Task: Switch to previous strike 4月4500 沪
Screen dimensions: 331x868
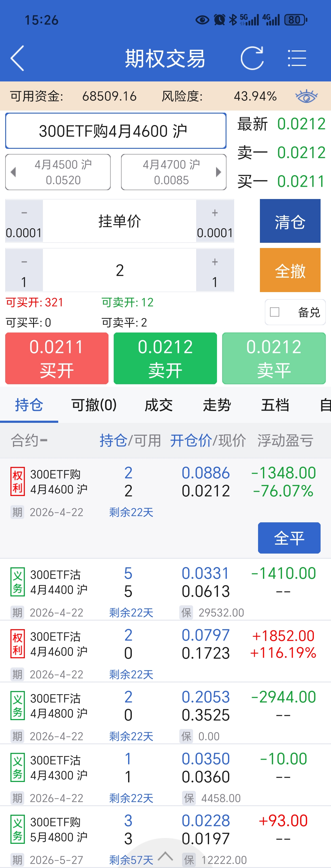Action: (58, 172)
